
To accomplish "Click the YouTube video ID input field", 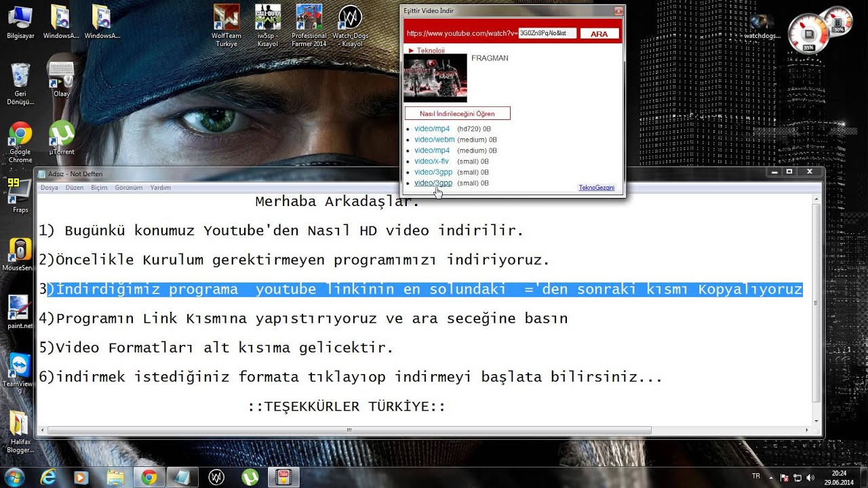I will pyautogui.click(x=547, y=33).
